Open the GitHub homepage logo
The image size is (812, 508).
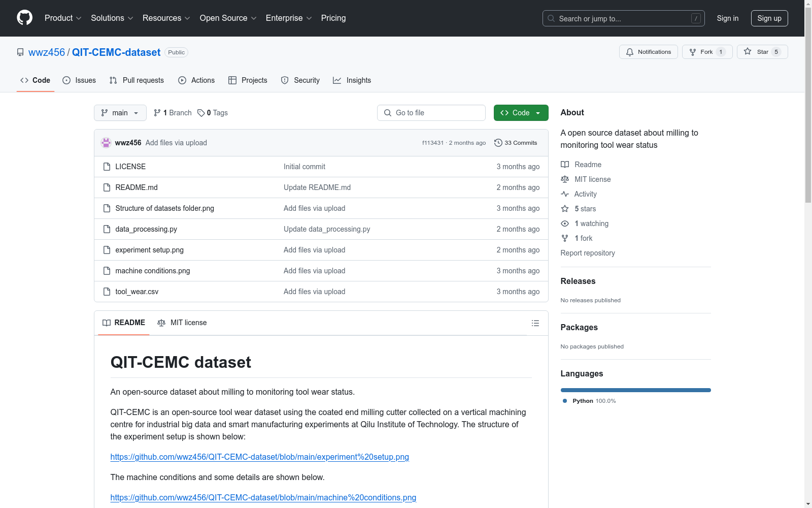point(24,18)
